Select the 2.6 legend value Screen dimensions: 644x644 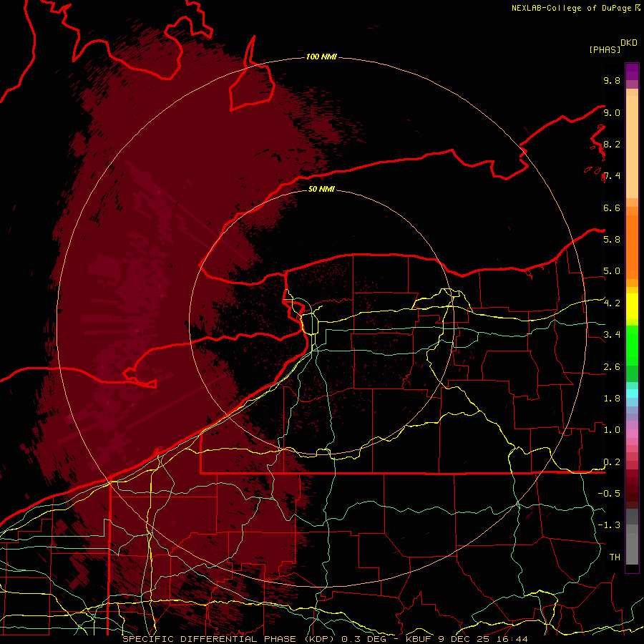(612, 367)
